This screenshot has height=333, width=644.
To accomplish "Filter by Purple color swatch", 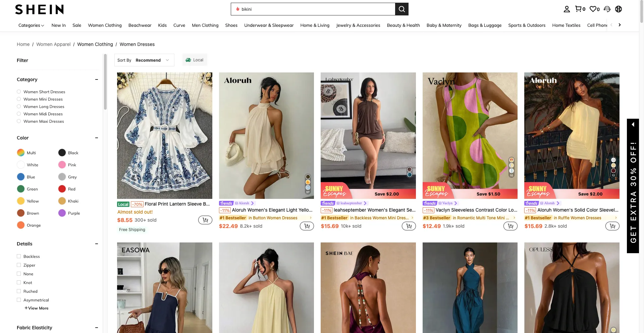I will pyautogui.click(x=62, y=213).
